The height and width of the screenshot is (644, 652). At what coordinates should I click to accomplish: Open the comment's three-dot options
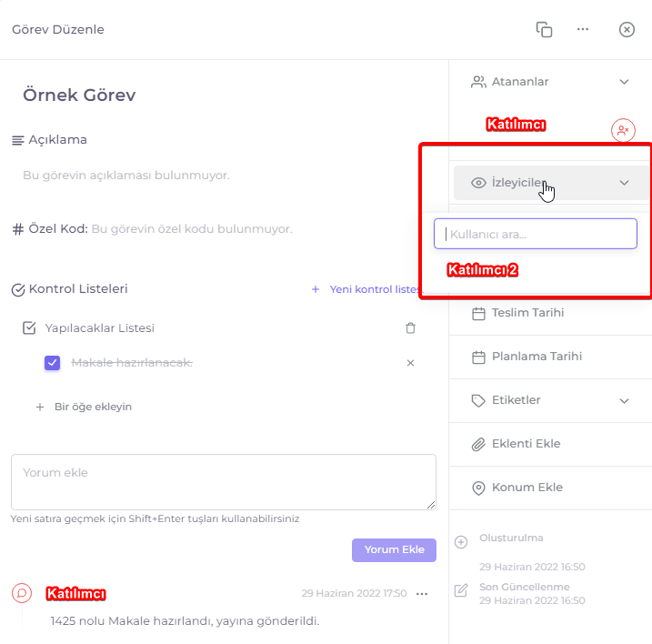tap(422, 594)
